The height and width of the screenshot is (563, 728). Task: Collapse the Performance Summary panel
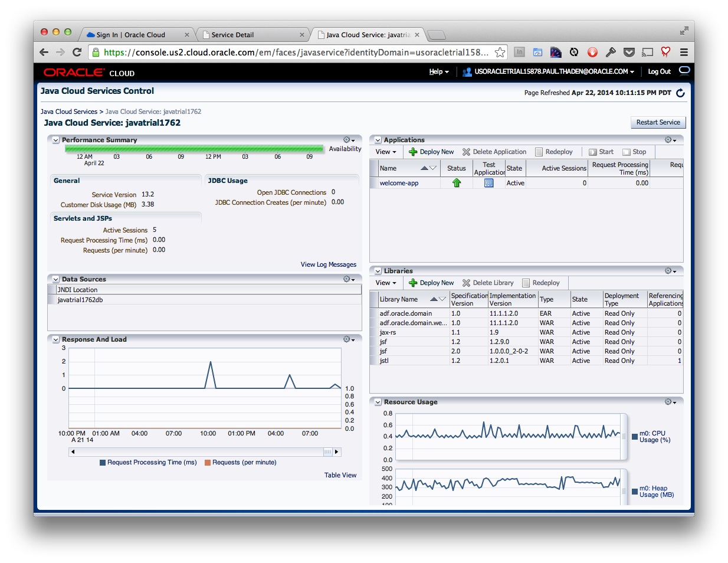click(x=56, y=140)
